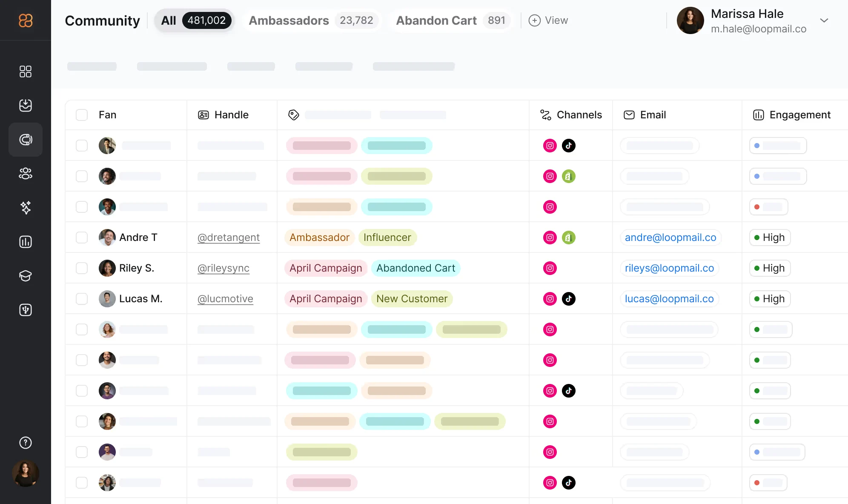Viewport: 848px width, 504px height.
Task: Open the people group icon in sidebar
Action: [26, 174]
